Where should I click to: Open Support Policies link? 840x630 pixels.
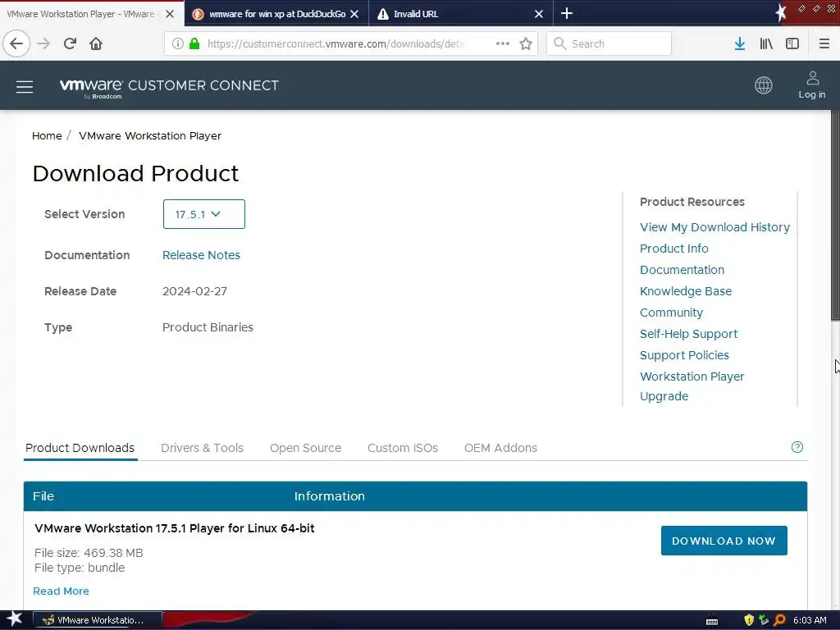684,356
